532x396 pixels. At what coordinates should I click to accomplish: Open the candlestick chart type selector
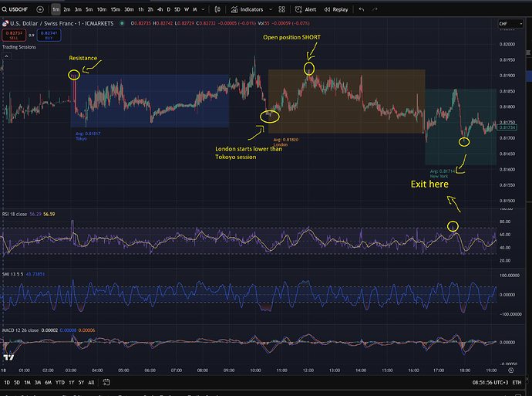click(219, 10)
